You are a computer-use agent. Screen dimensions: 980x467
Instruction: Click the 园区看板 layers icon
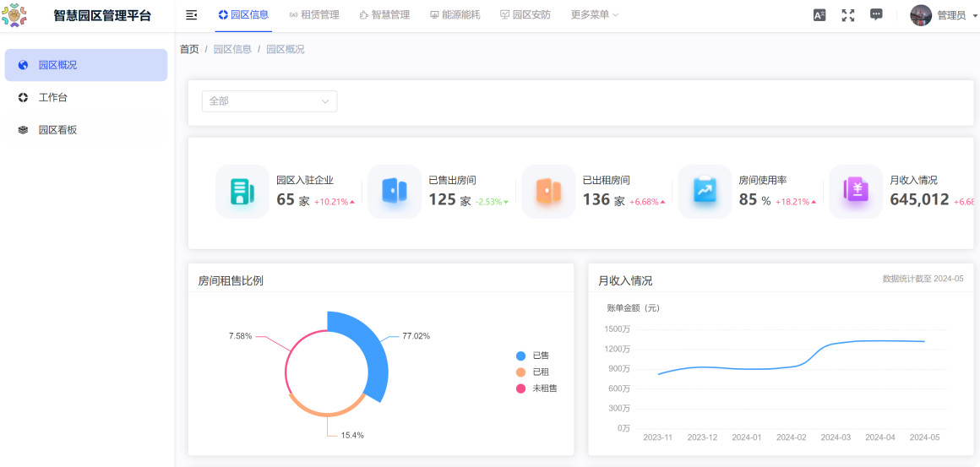[23, 130]
